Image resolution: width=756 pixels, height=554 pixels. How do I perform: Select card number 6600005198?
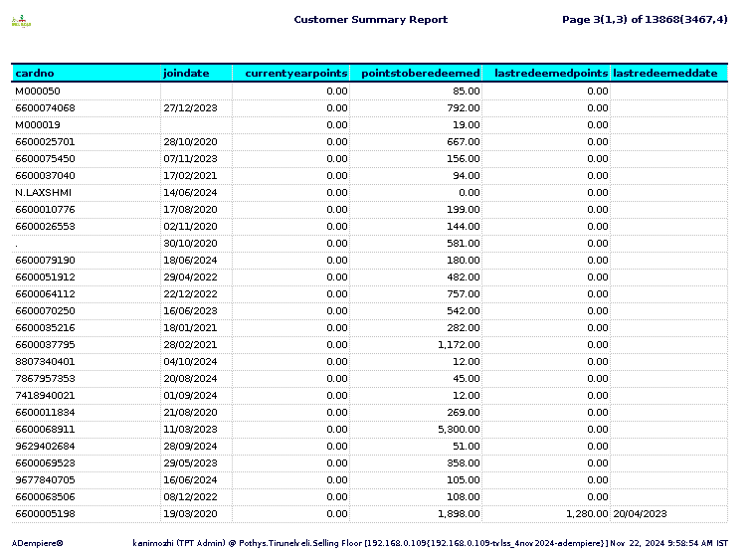pos(45,513)
